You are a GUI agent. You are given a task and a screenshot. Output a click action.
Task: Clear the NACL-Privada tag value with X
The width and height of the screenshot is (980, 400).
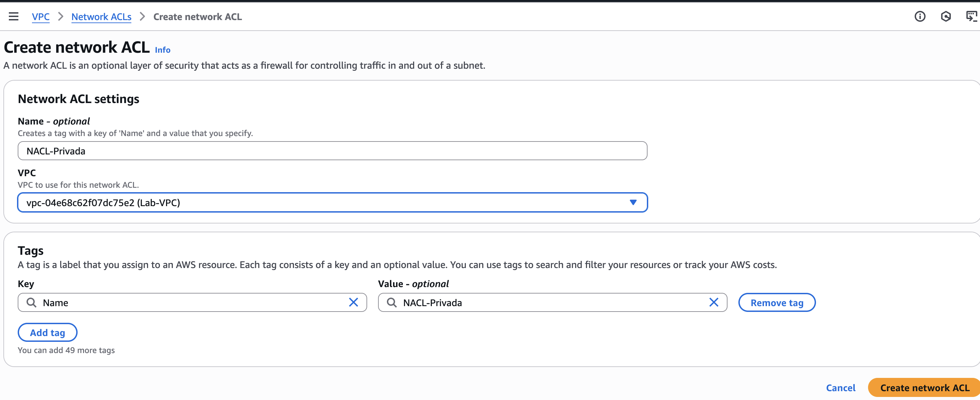pos(714,302)
